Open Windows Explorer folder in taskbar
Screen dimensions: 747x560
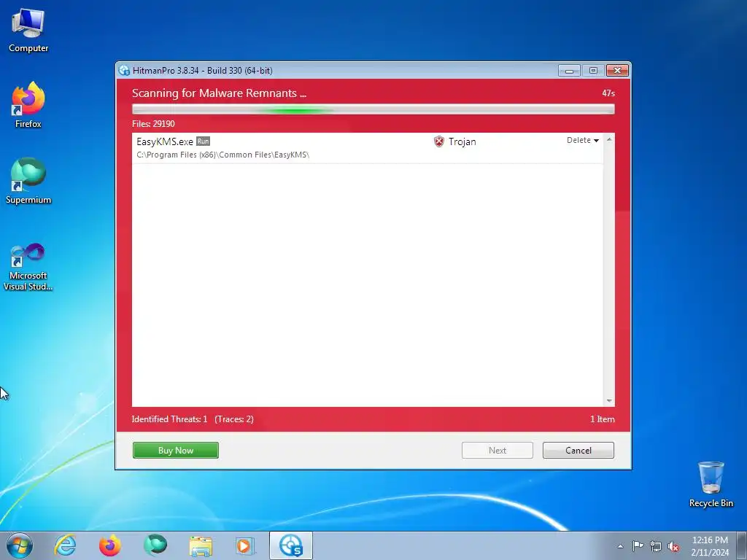coord(201,545)
